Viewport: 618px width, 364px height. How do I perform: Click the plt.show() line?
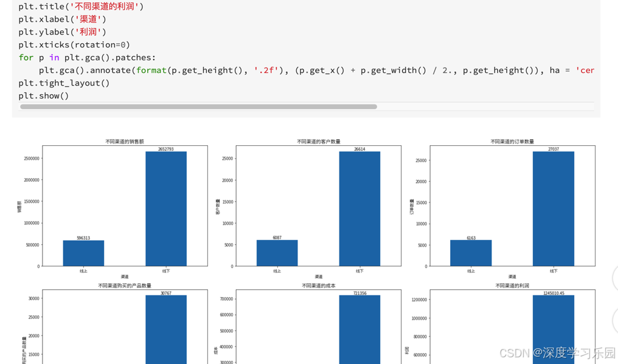[x=44, y=96]
